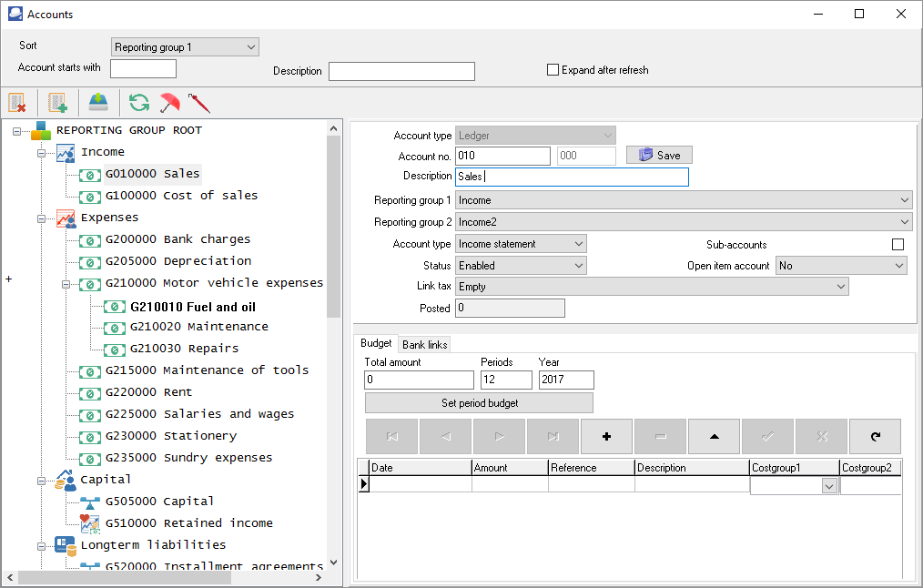Collapse the Capital tree node
The width and height of the screenshot is (923, 588).
(41, 481)
